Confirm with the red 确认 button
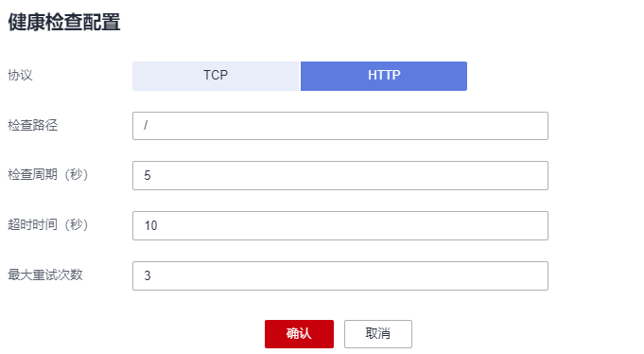 coord(299,334)
